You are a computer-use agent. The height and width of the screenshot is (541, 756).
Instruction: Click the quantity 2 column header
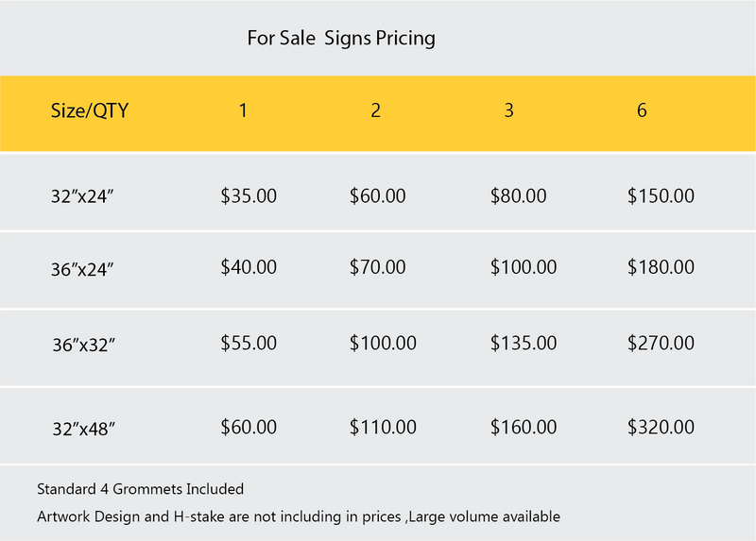(x=376, y=110)
